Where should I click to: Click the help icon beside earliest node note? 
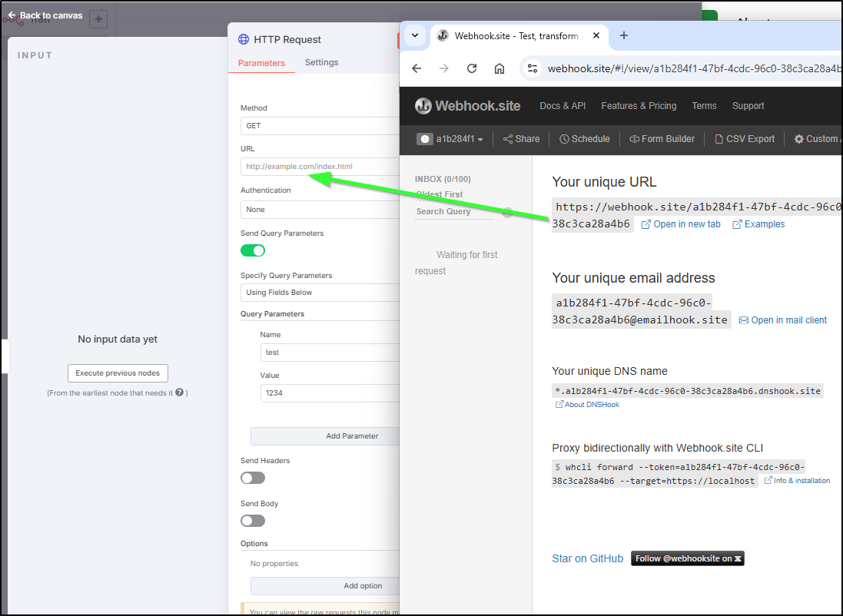(x=180, y=392)
